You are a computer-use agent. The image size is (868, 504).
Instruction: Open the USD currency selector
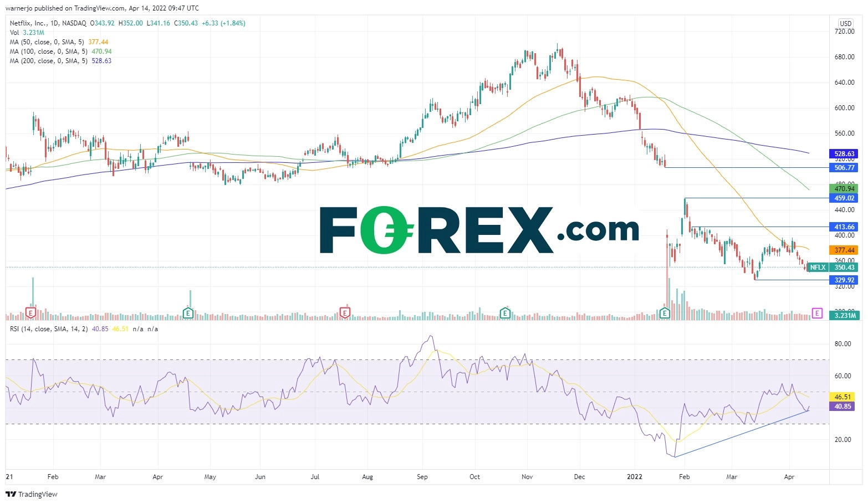point(845,23)
